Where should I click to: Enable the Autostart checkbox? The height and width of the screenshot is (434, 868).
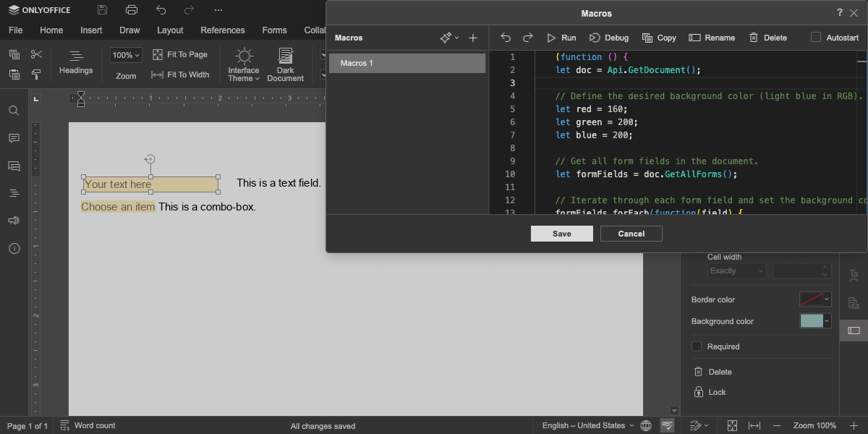click(x=816, y=37)
